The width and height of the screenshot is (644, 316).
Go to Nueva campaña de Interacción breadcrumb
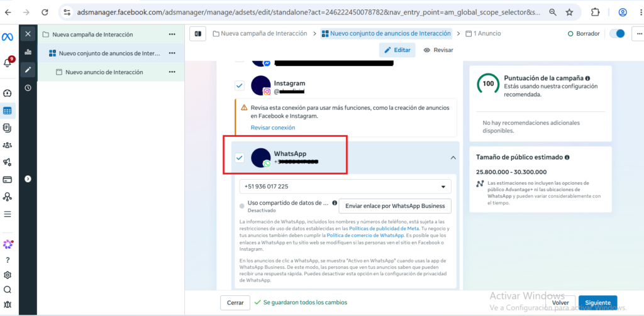click(x=260, y=34)
